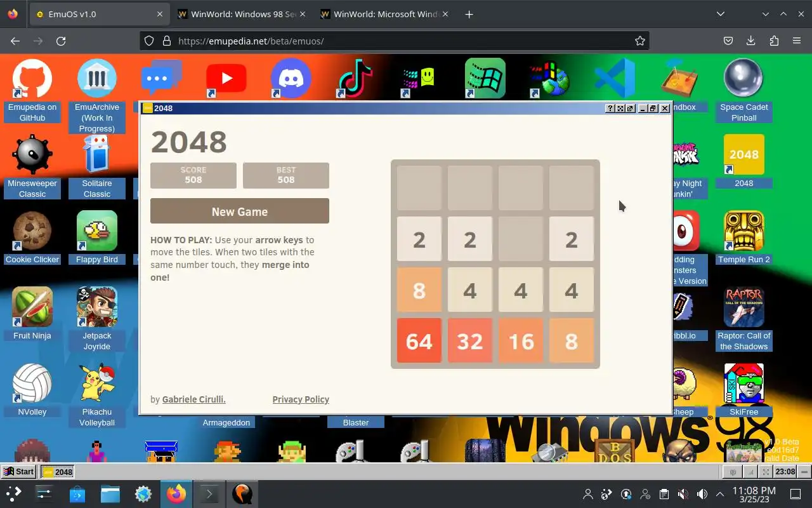The width and height of the screenshot is (812, 508).
Task: Click the EmuOS tray fullscreen arrows icon
Action: point(766,472)
